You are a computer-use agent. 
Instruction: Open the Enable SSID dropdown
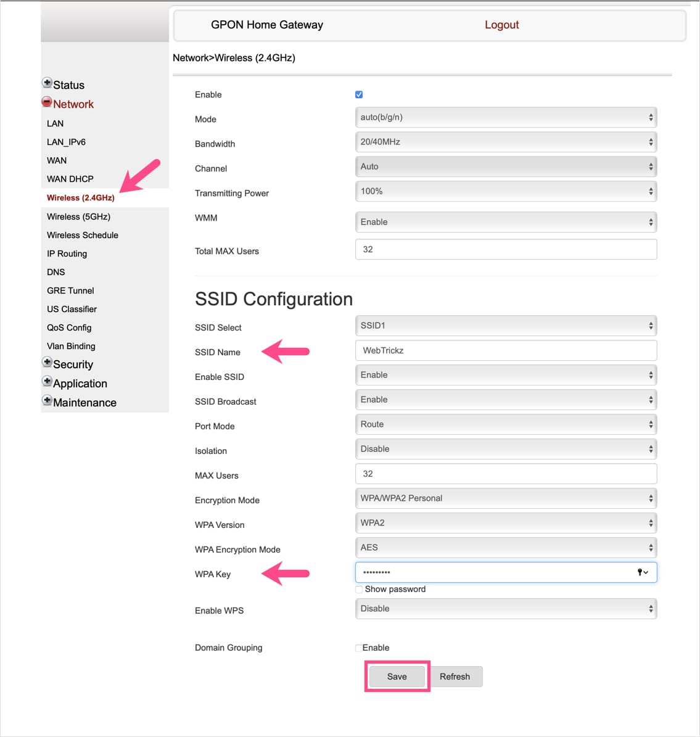(x=506, y=375)
